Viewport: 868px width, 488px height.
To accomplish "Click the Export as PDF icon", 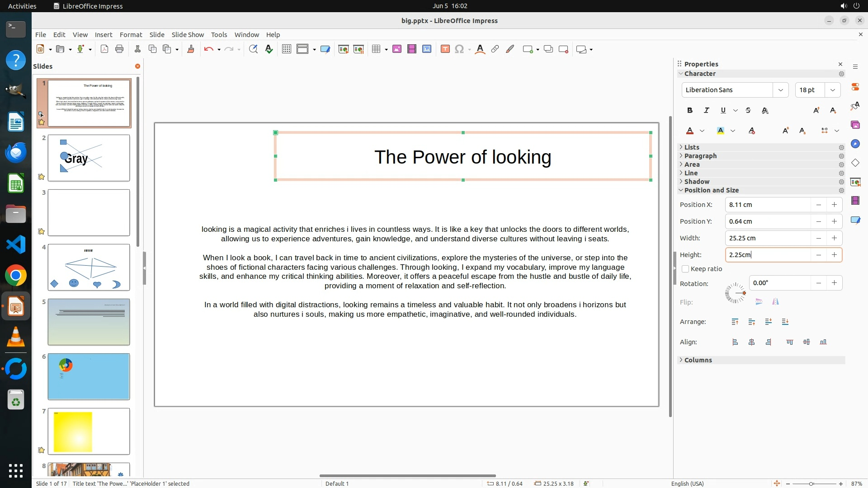I will click(x=104, y=49).
